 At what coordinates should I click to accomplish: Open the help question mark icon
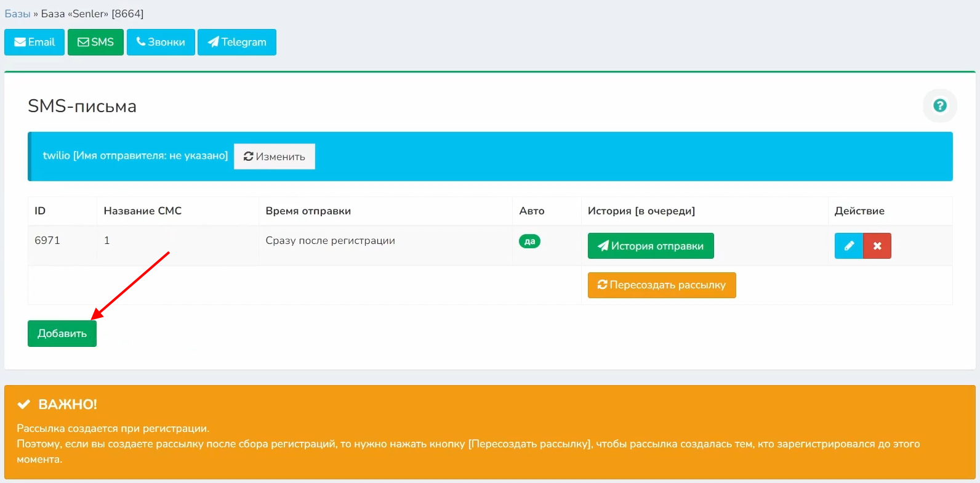[x=939, y=105]
